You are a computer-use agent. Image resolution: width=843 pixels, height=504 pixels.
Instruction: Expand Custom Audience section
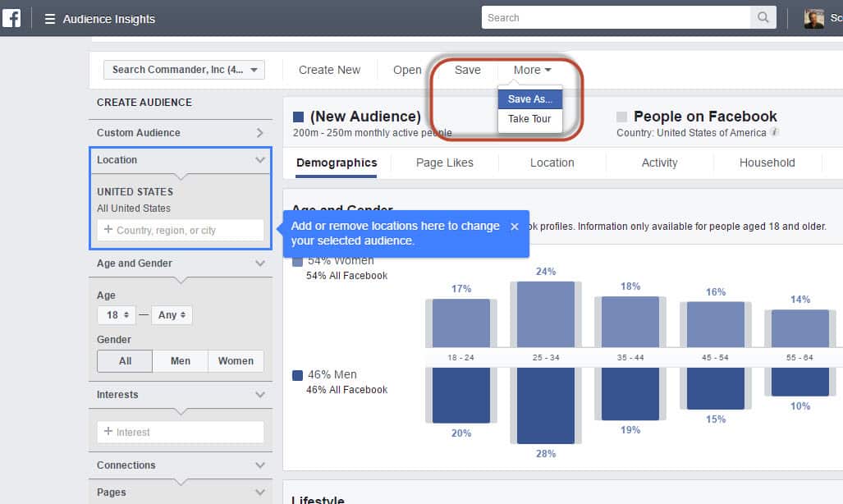181,133
